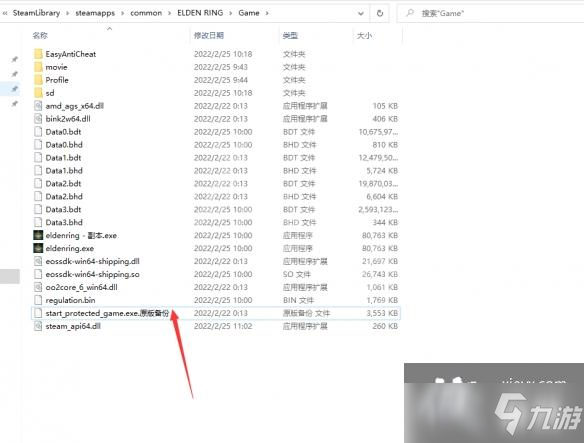584x443 pixels.
Task: Click the Data1.bdt file icon
Action: coord(38,158)
